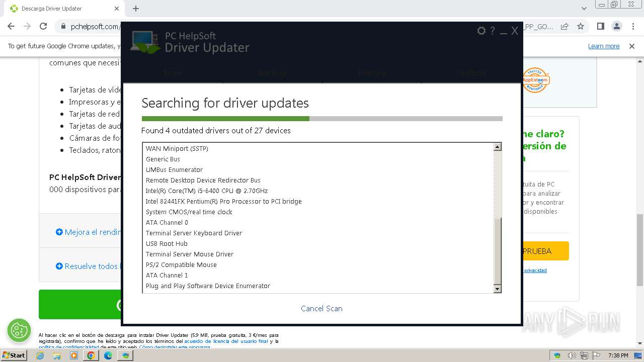Viewport: 644px width, 362px height.
Task: Select System CMOS/real time clock entry
Action: [x=189, y=212]
